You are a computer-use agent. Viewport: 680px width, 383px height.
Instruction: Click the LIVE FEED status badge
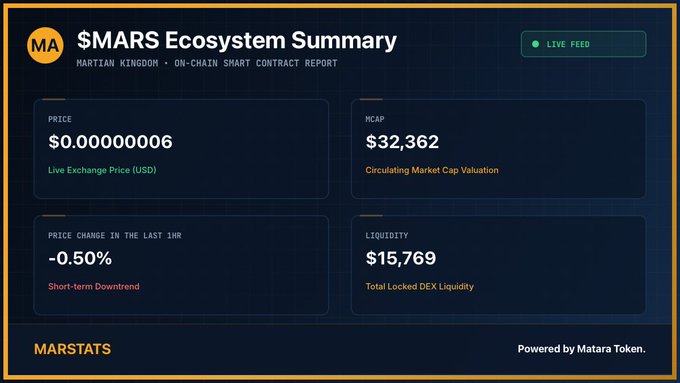click(x=583, y=44)
